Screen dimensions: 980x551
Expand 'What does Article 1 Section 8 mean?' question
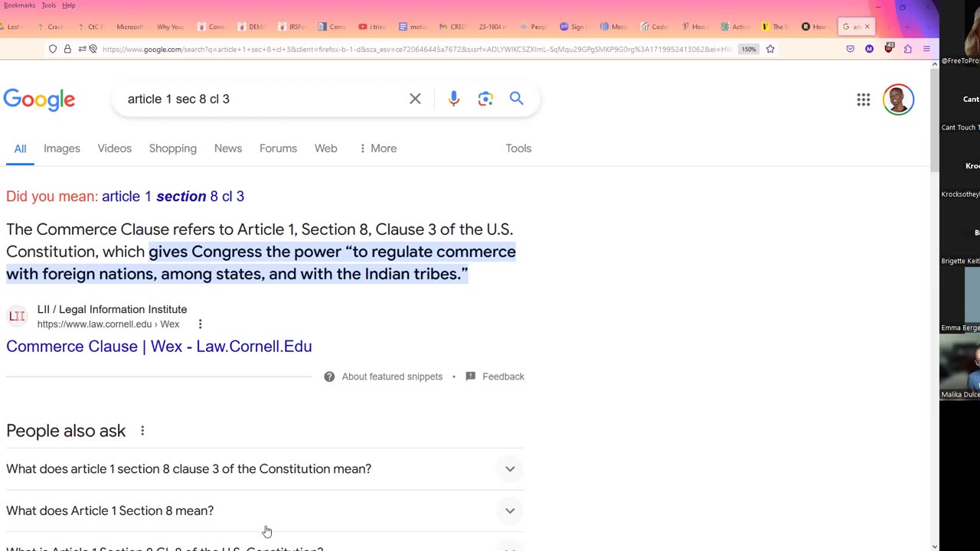[x=265, y=510]
